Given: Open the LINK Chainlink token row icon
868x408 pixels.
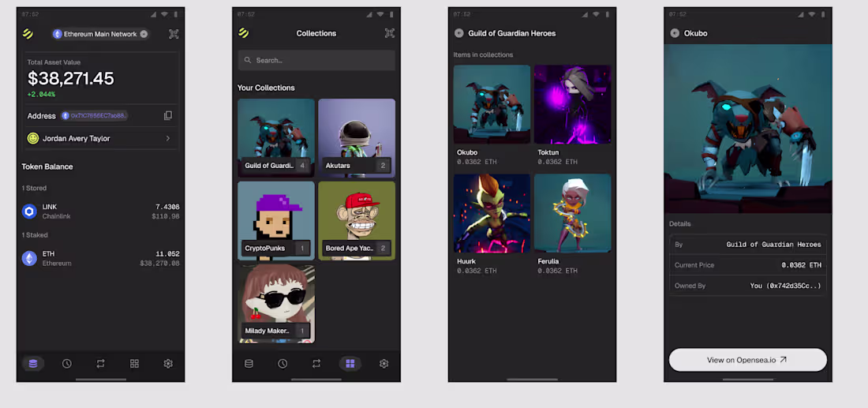Looking at the screenshot, I should tap(29, 211).
